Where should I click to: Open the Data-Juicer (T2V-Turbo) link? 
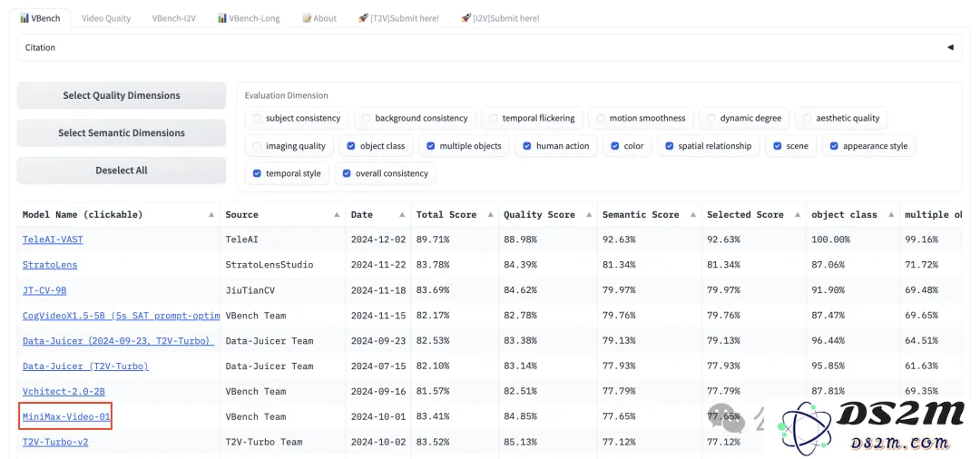click(x=85, y=366)
